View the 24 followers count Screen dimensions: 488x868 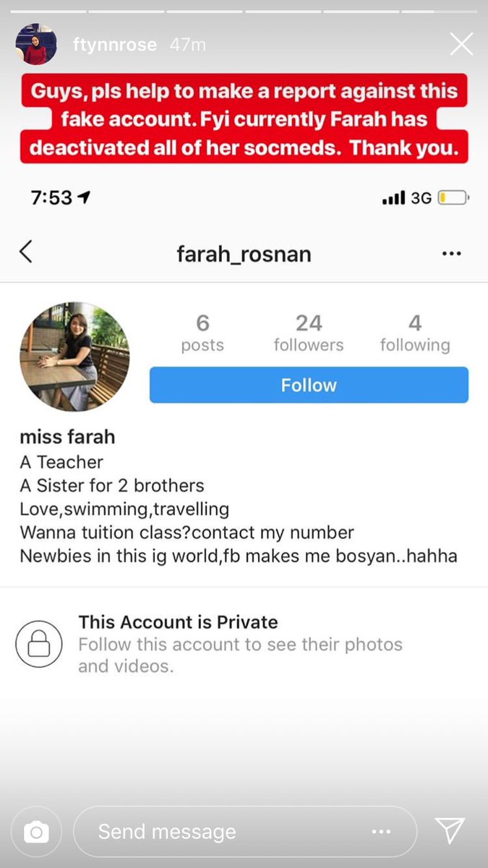click(x=309, y=333)
